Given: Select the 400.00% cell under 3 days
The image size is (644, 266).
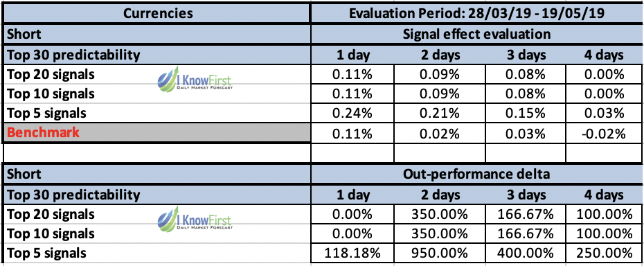Looking at the screenshot, I should pyautogui.click(x=526, y=253).
